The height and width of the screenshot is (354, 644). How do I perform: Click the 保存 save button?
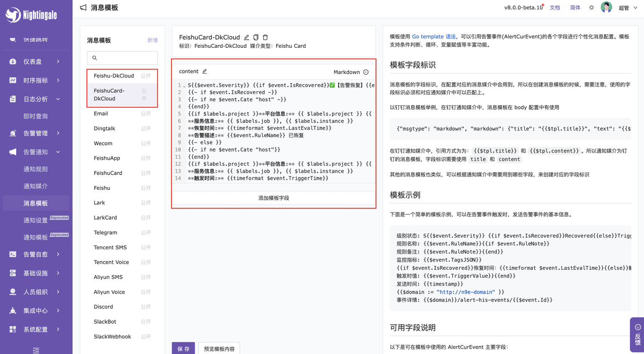pos(183,348)
